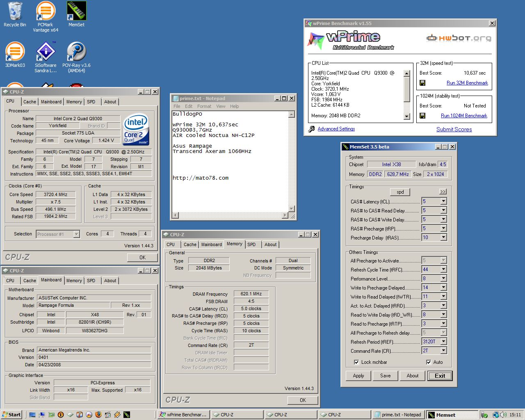Click the CPU-Z diamond quick launch icon

pos(70,415)
